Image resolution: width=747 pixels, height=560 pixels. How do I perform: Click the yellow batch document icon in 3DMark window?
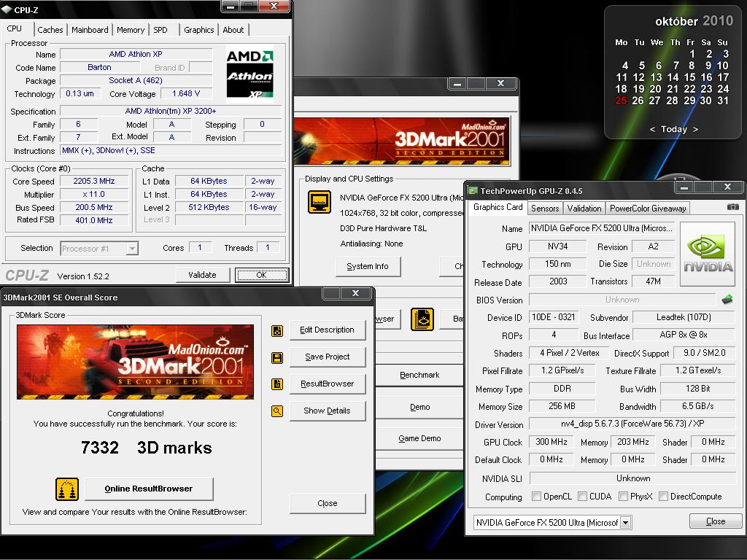coord(422,319)
